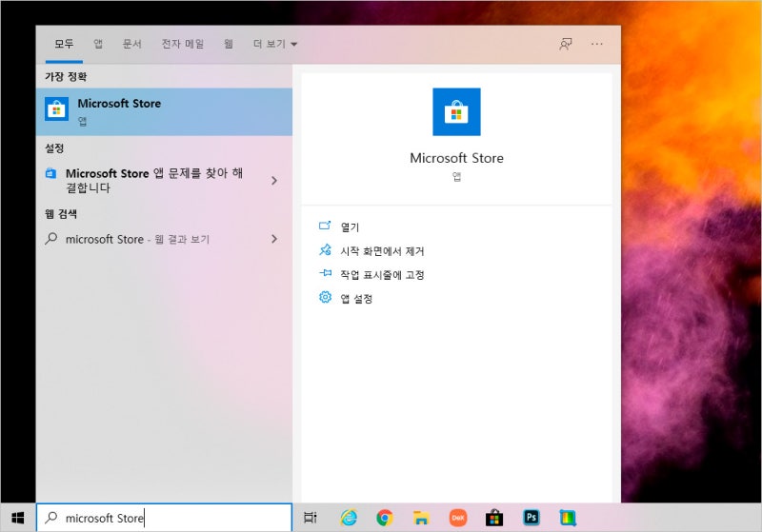Open the feedback person icon
The height and width of the screenshot is (532, 762).
coord(565,44)
